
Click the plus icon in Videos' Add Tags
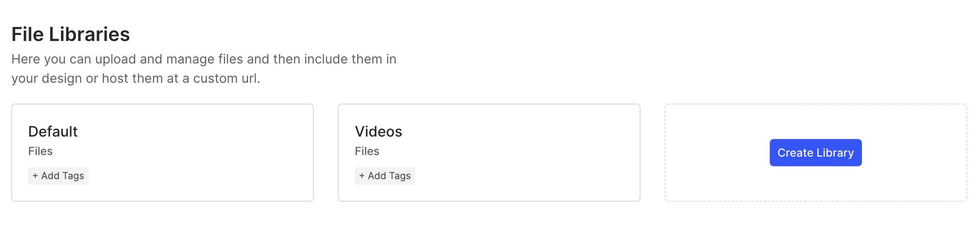362,176
